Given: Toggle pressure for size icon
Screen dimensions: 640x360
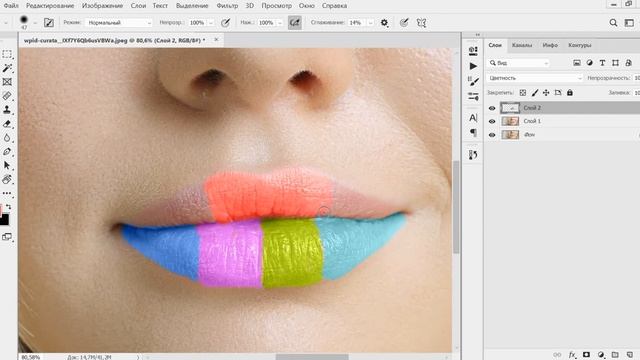Looking at the screenshot, I should (x=404, y=22).
